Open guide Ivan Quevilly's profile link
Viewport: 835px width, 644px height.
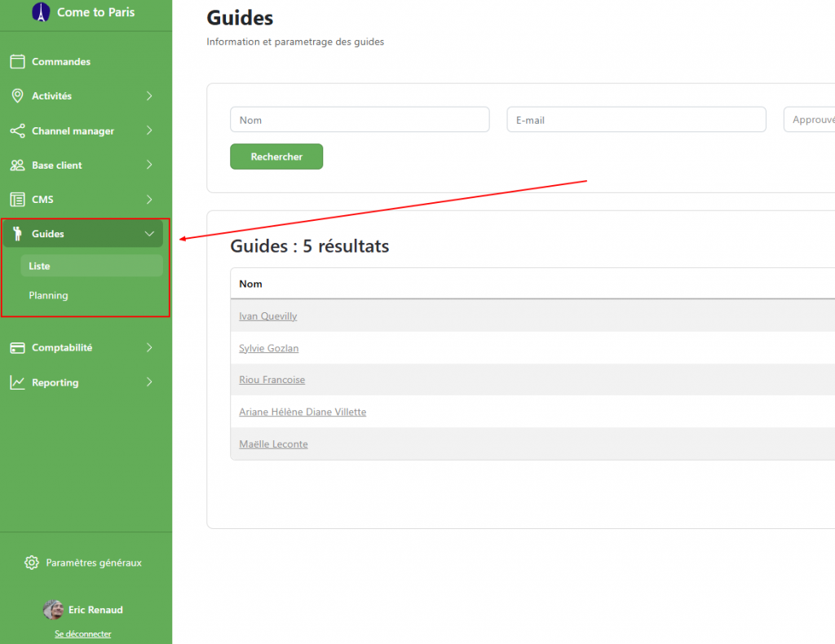(267, 316)
